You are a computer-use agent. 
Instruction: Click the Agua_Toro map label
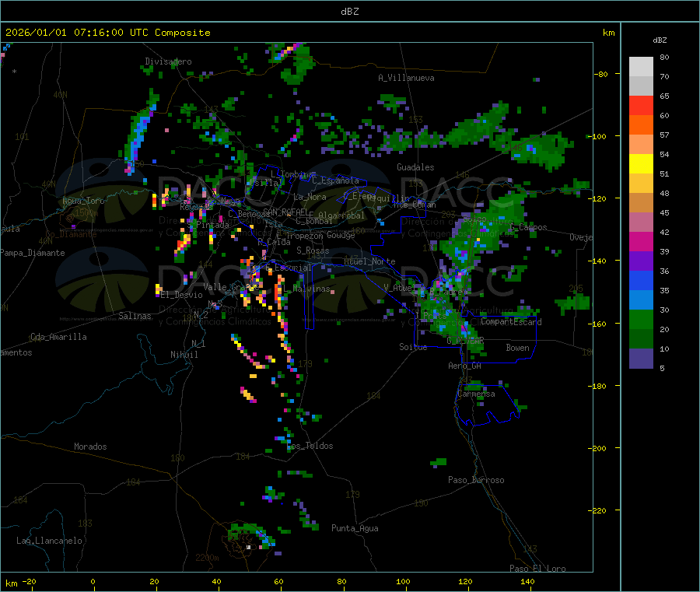(x=83, y=201)
